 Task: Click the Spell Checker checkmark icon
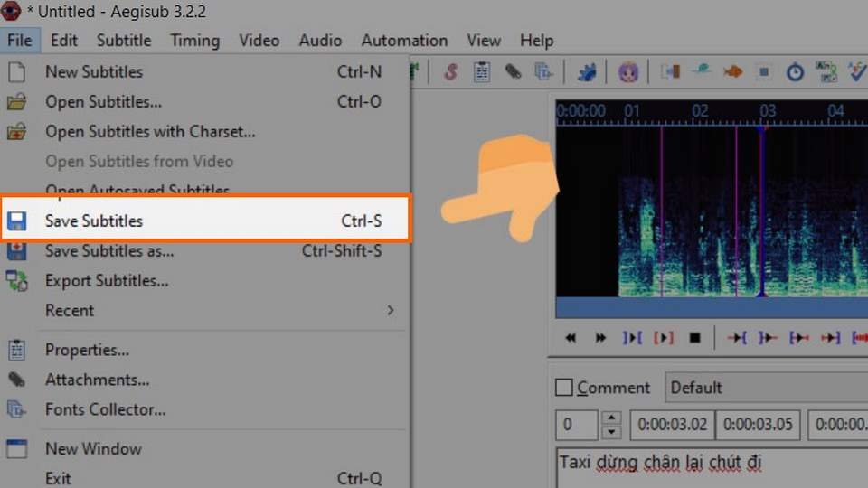857,72
